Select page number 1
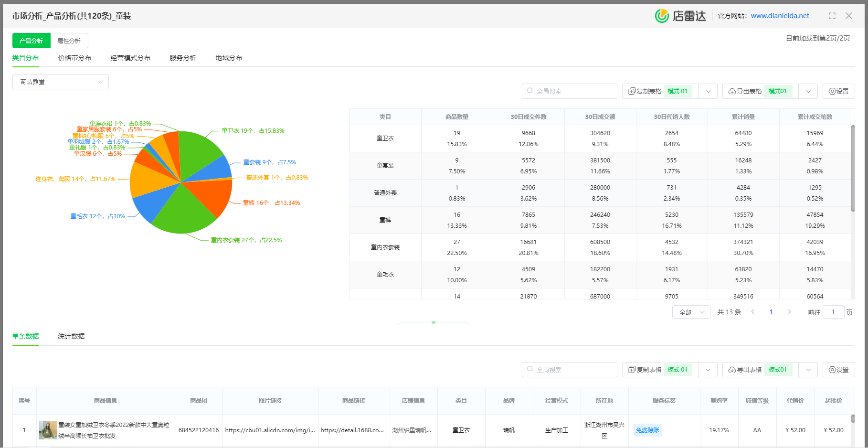This screenshot has height=448, width=868. pyautogui.click(x=771, y=312)
